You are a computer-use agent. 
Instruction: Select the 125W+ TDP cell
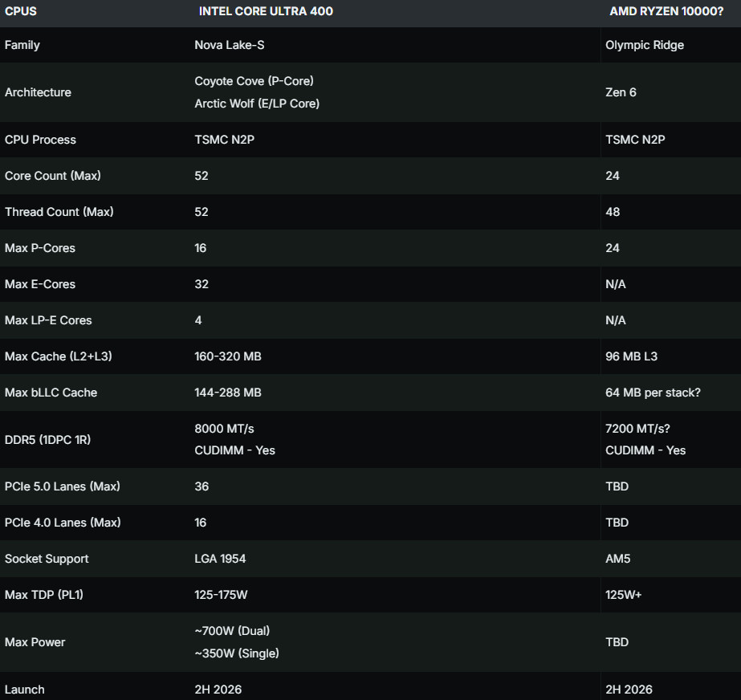click(623, 595)
